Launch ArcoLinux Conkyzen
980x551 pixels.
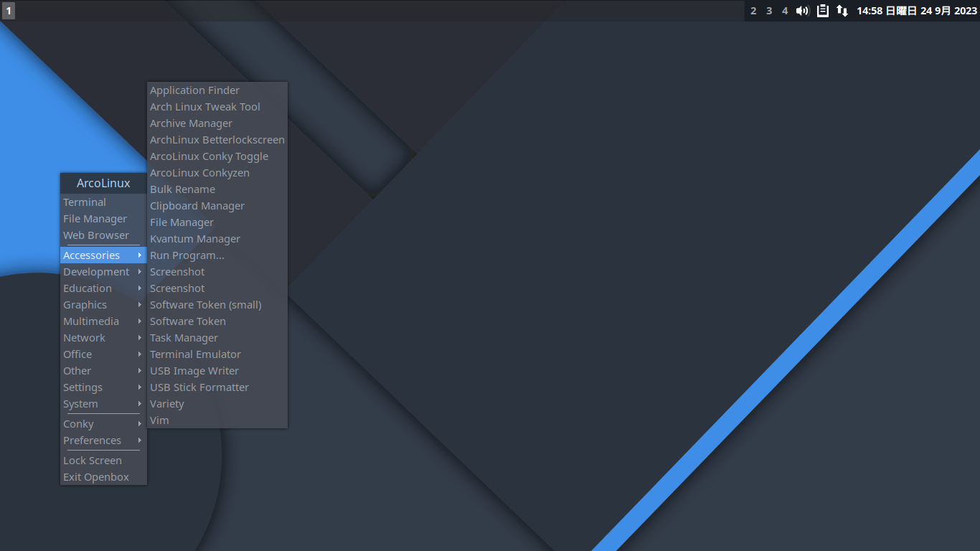coord(217,173)
